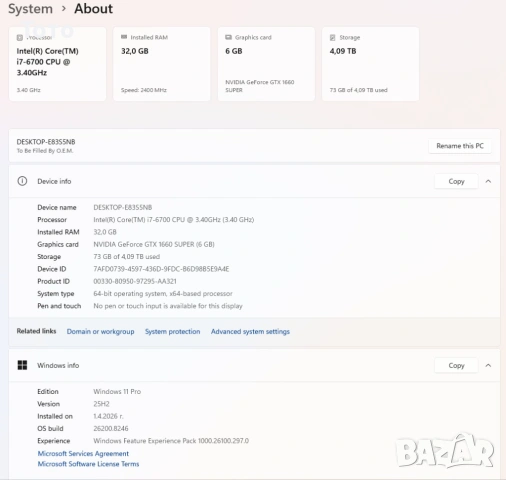Click the Windows logo icon
The width and height of the screenshot is (506, 480).
pos(22,365)
